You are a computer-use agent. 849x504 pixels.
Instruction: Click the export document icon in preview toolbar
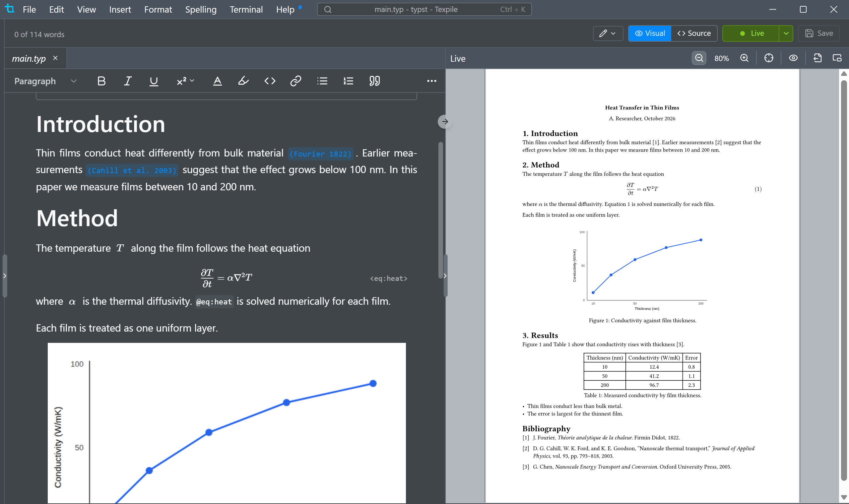817,58
